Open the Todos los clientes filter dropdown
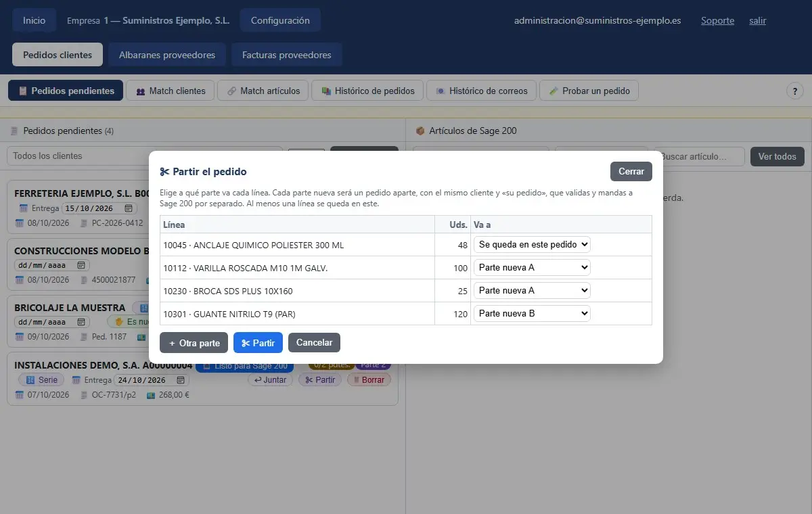The height and width of the screenshot is (514, 812). (145, 156)
